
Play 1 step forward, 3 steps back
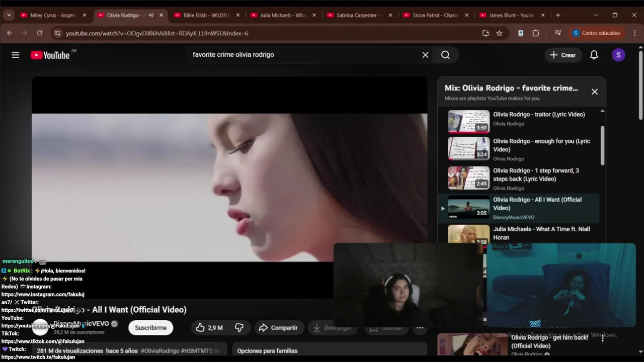click(536, 174)
